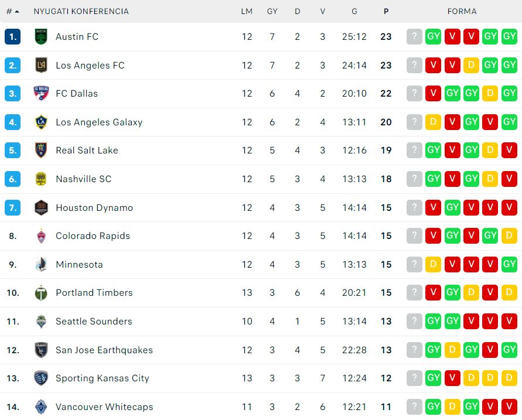Select the Houston Dynamo hexagon logo
The height and width of the screenshot is (420, 522).
pos(41,208)
